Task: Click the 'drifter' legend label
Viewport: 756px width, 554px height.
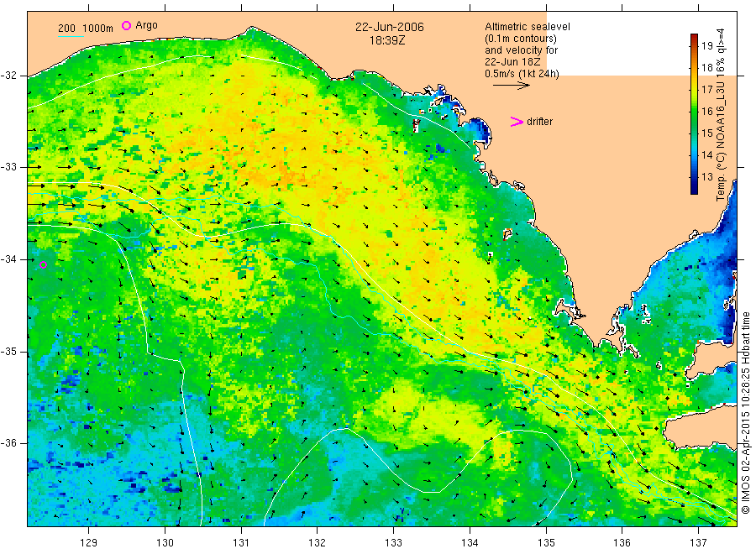Action: (539, 122)
